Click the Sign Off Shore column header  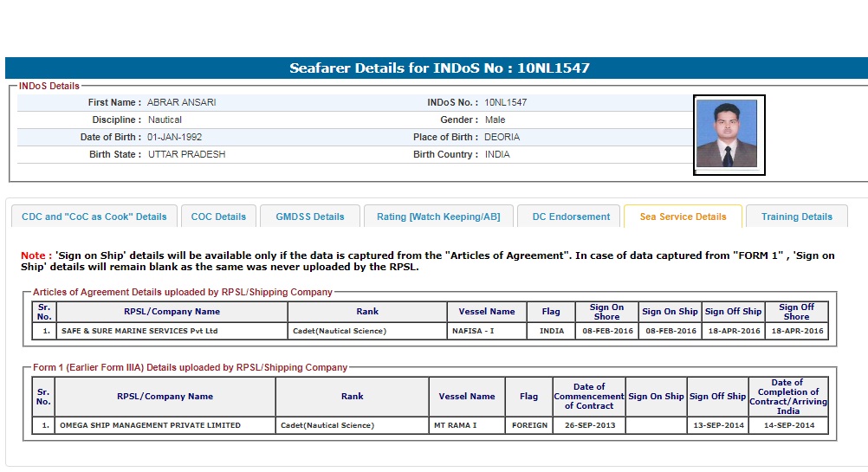795,312
